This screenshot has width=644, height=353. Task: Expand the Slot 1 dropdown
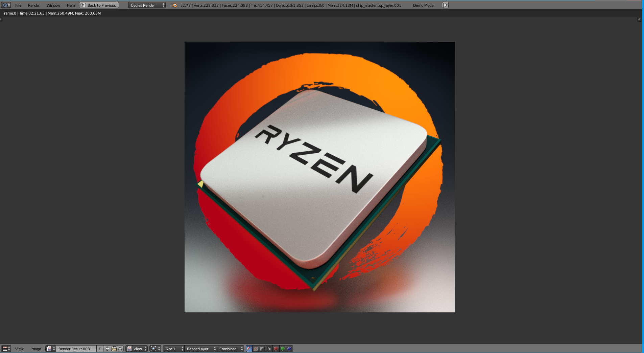pyautogui.click(x=174, y=349)
